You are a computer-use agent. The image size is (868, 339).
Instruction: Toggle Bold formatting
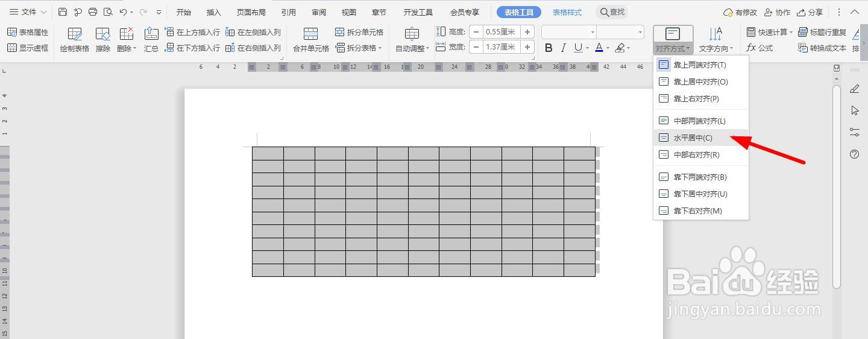click(549, 48)
